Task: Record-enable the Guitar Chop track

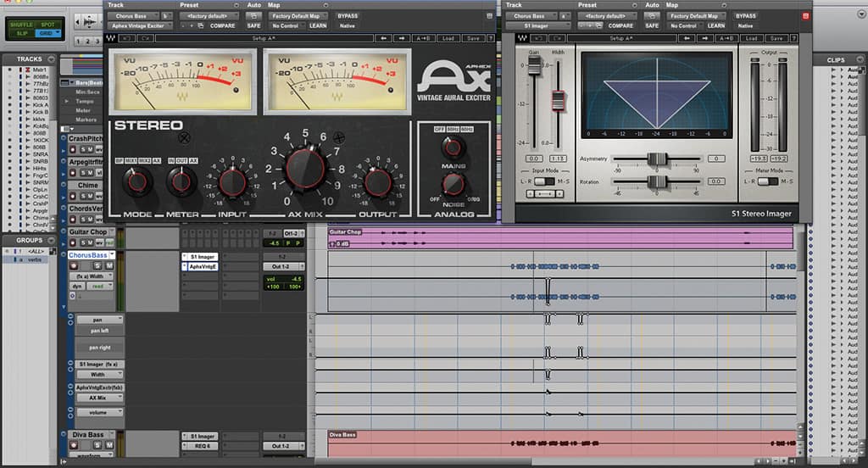Action: [73, 242]
